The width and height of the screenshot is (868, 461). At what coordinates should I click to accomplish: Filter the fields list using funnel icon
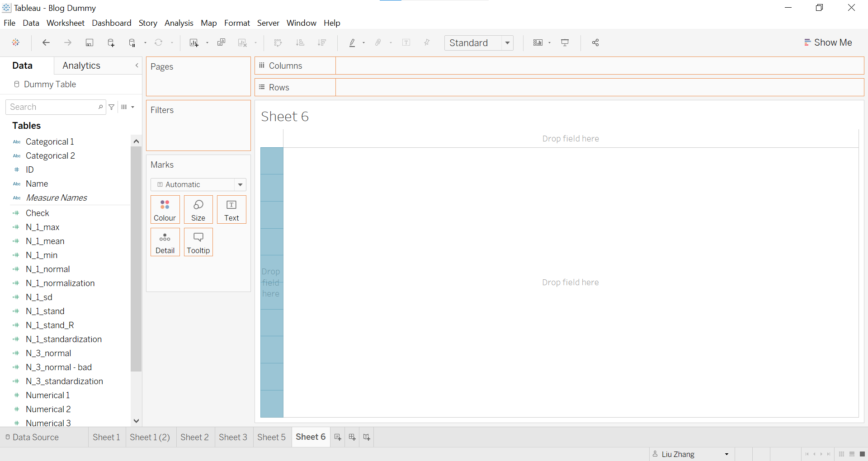pyautogui.click(x=112, y=107)
